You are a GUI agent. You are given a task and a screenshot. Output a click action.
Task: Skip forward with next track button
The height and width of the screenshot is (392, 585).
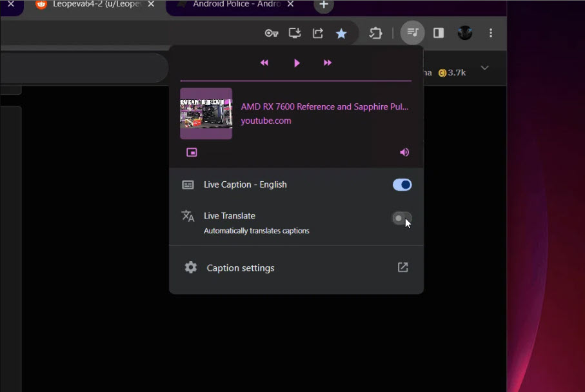[x=328, y=63]
